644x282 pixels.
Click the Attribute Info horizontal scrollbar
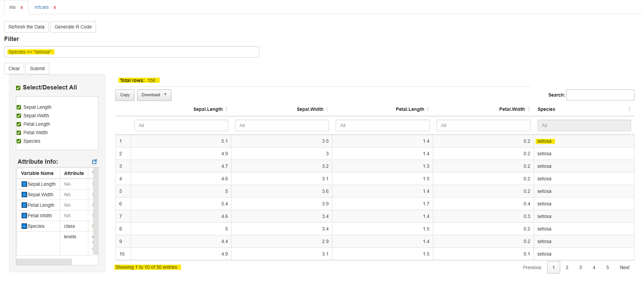point(44,262)
